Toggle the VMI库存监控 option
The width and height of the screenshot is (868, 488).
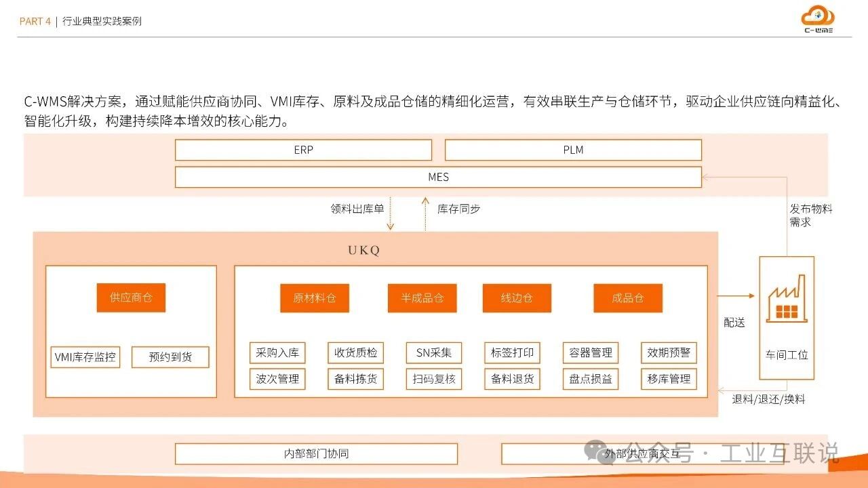[85, 357]
